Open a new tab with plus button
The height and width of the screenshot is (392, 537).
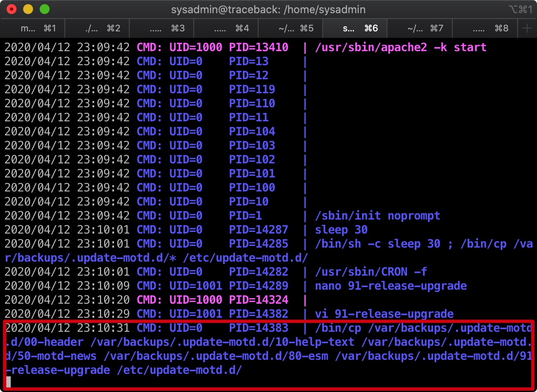pyautogui.click(x=527, y=28)
